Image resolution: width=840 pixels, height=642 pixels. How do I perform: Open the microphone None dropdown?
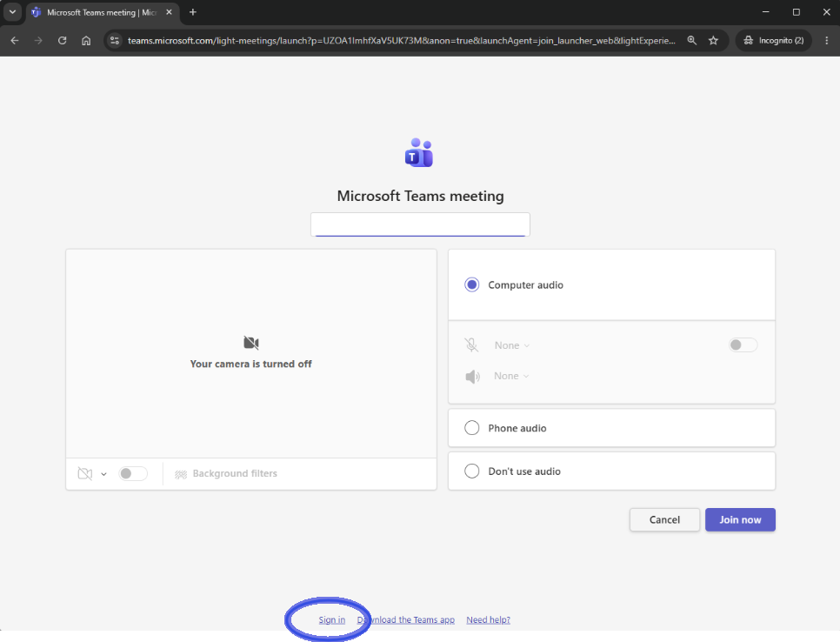click(x=512, y=345)
